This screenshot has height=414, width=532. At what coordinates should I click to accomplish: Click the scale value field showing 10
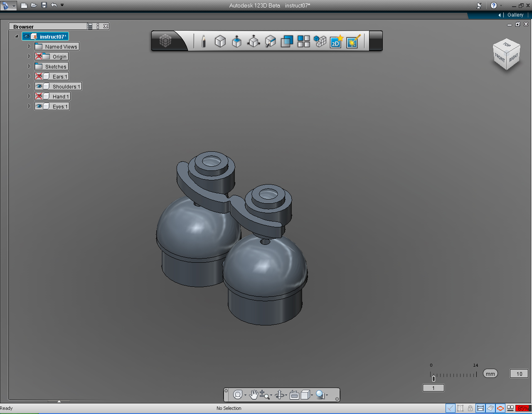[x=519, y=374]
